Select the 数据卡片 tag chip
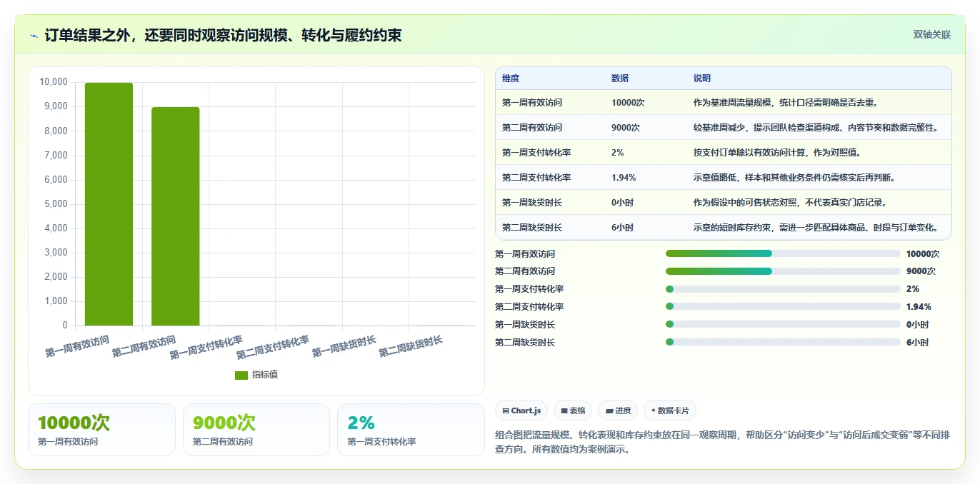Image resolution: width=980 pixels, height=484 pixels. coord(670,410)
